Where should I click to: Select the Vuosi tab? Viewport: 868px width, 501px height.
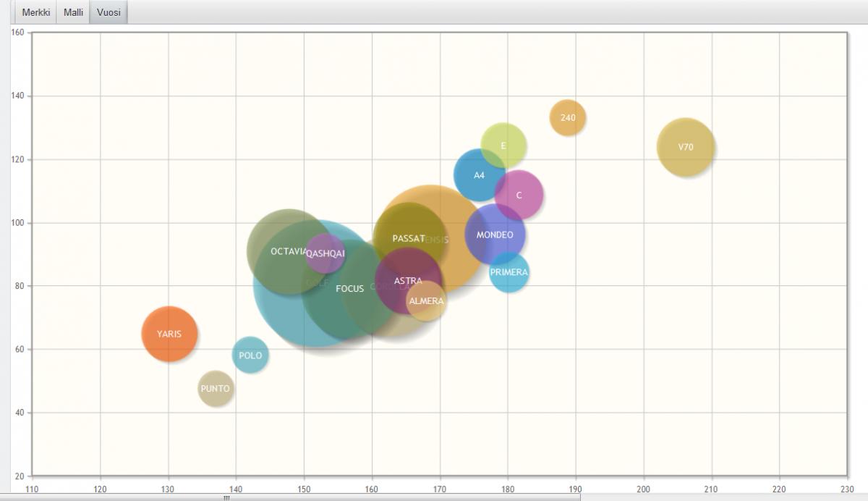pos(109,12)
